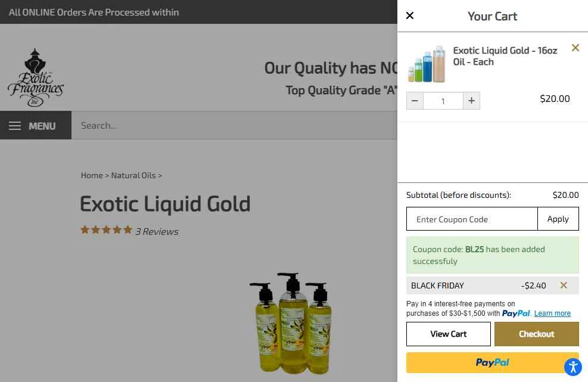Open the 3 Reviews link
The height and width of the screenshot is (382, 588).
[x=157, y=232]
